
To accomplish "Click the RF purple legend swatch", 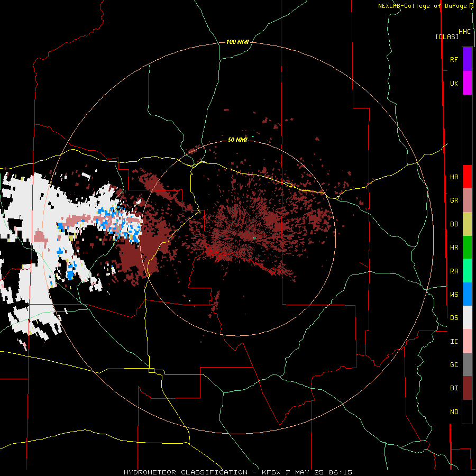I will (x=467, y=59).
